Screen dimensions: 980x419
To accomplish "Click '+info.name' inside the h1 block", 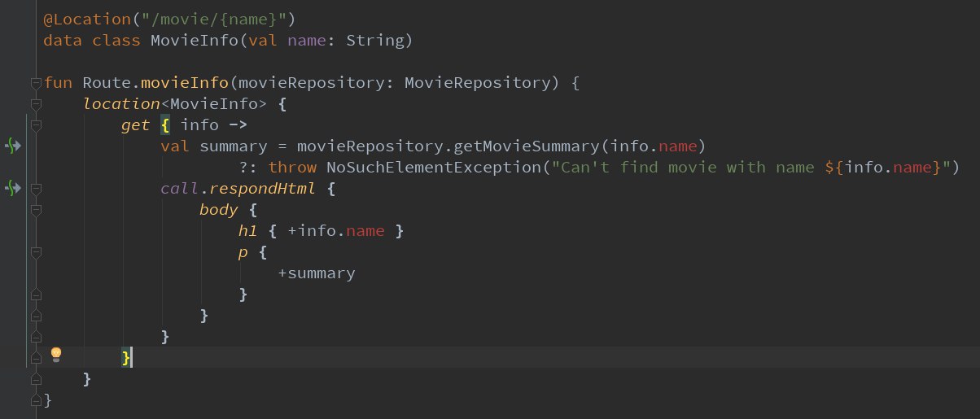I will pos(336,230).
